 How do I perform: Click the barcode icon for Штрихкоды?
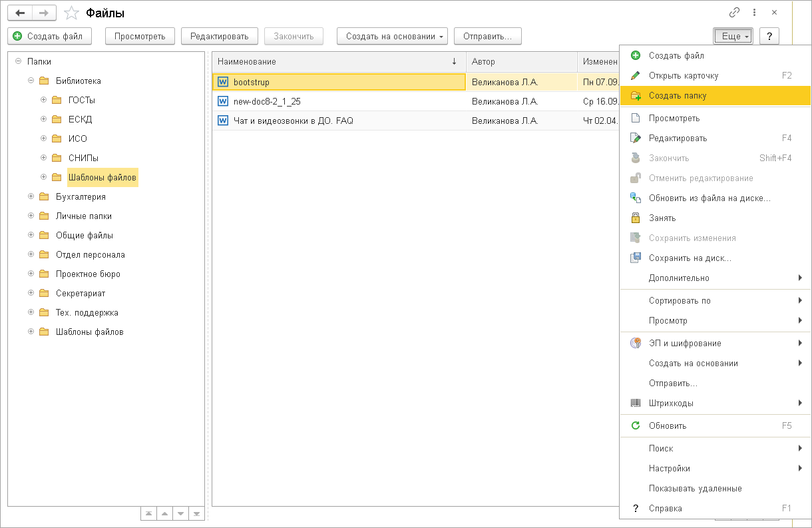pos(636,403)
